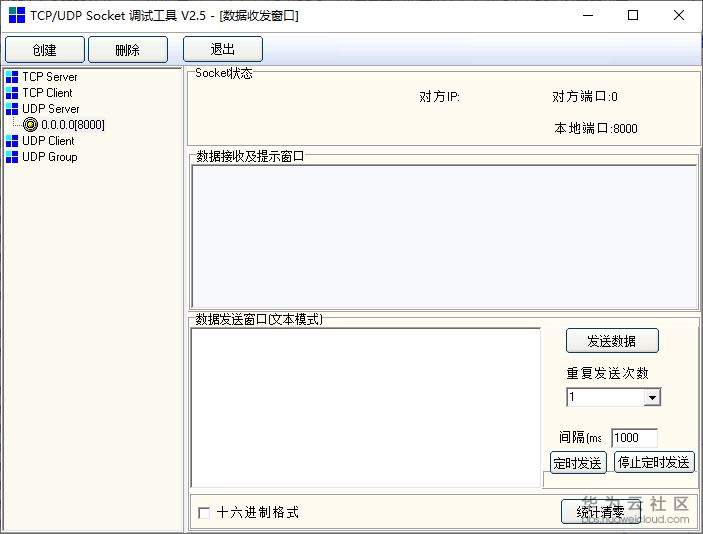Select the UDP Group tree item
This screenshot has height=534, width=703.
point(50,157)
